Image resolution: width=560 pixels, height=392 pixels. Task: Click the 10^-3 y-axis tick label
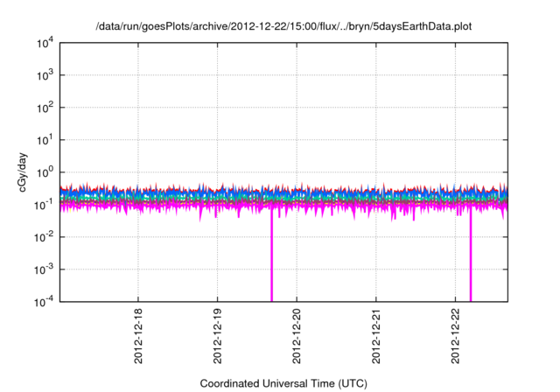44,269
